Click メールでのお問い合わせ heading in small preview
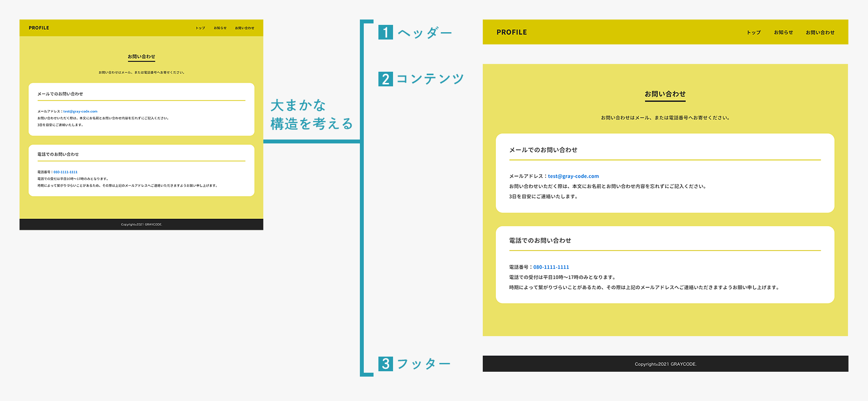Viewport: 868px width, 401px height. click(60, 94)
